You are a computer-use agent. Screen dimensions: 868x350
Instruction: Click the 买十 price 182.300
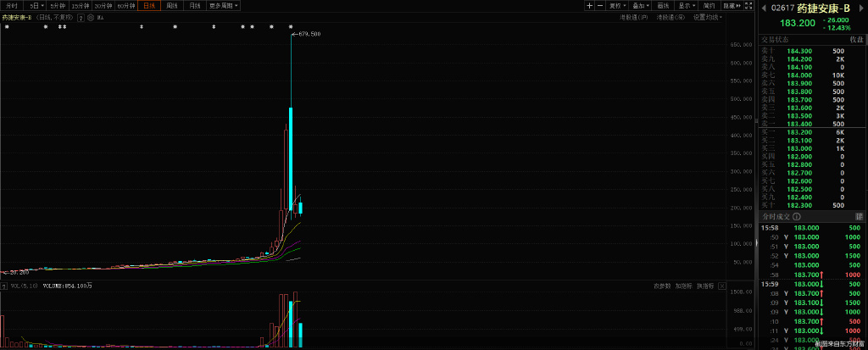[x=798, y=205]
